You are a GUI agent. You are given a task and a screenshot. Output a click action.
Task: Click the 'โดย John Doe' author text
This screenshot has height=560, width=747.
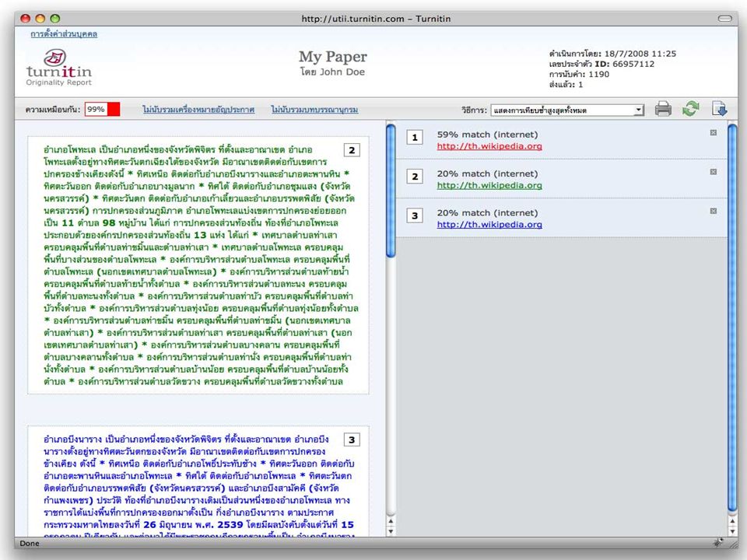click(332, 72)
